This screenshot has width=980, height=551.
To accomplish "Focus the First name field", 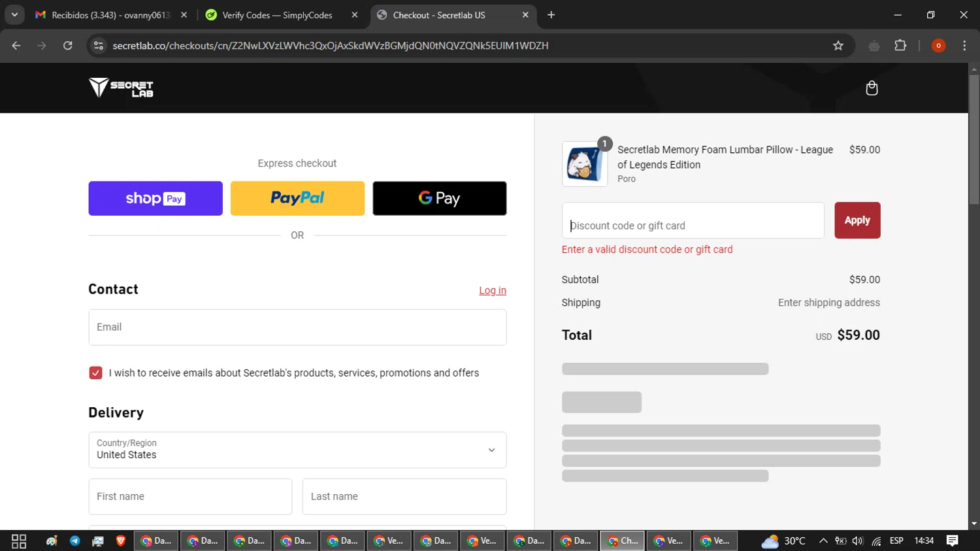I will (190, 497).
